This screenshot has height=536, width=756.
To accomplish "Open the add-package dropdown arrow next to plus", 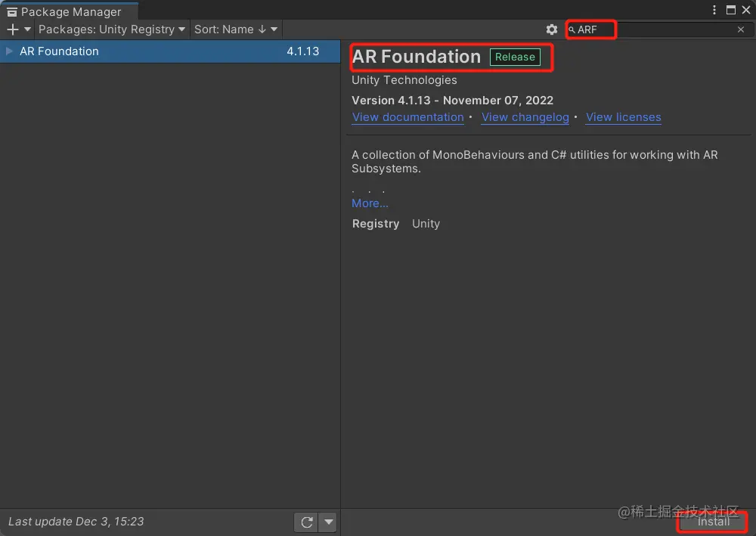I will click(27, 29).
